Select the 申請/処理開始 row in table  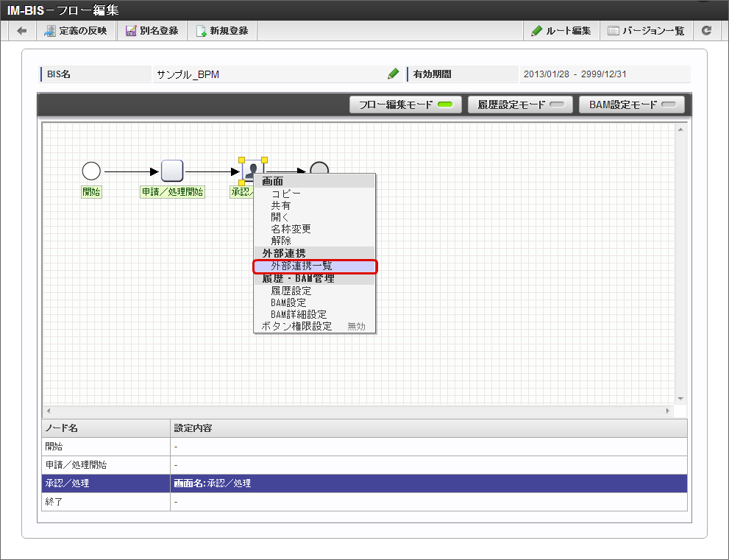pyautogui.click(x=365, y=465)
